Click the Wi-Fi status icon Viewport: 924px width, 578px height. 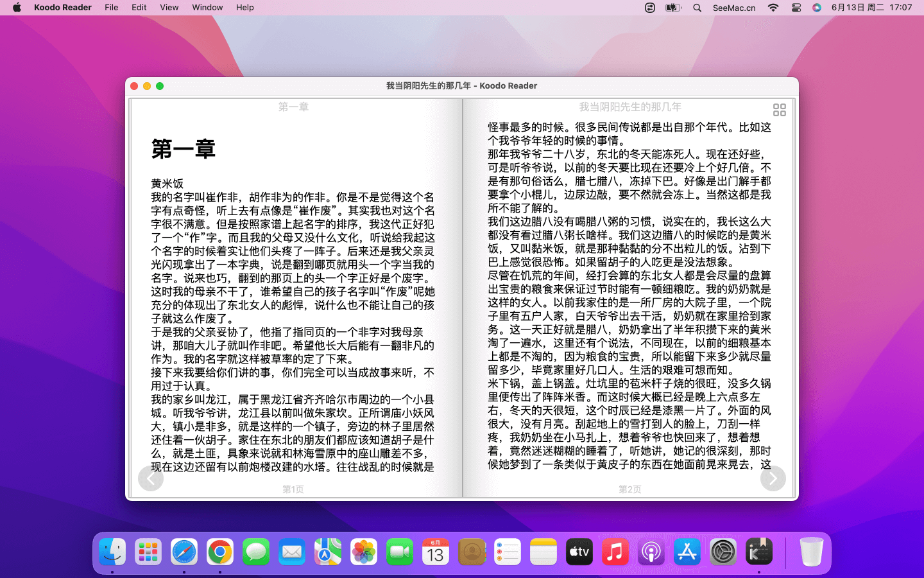pyautogui.click(x=773, y=8)
